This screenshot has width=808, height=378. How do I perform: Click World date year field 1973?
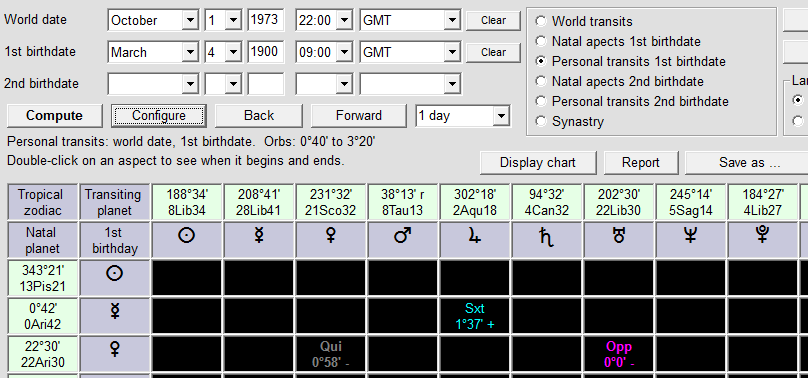265,21
